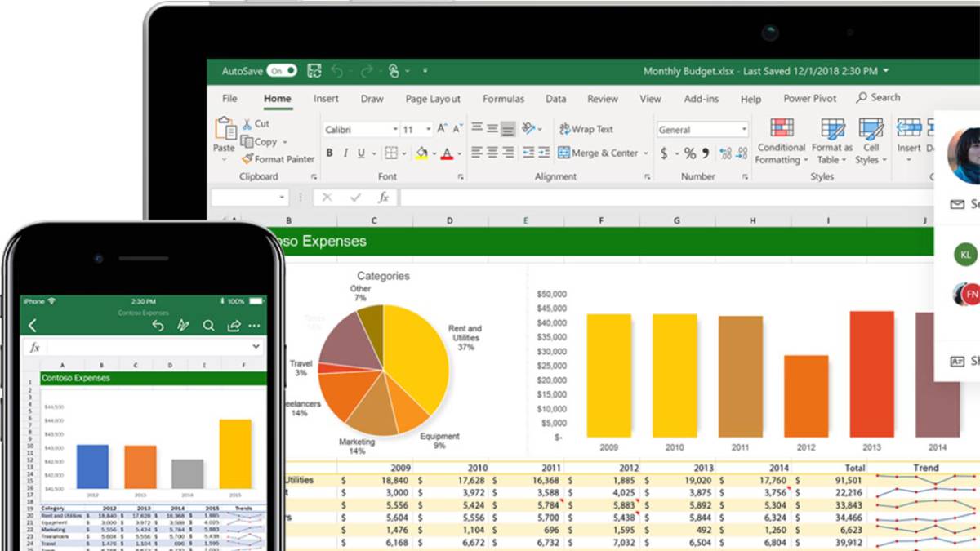Click the Name Box field
Image resolution: width=980 pixels, height=551 pixels.
pos(249,197)
